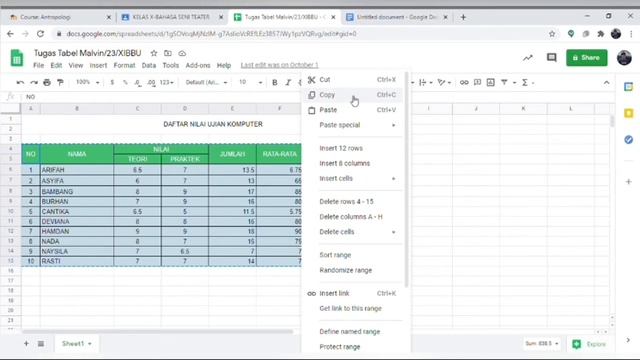This screenshot has height=360, width=640.
Task: Click the Add Sheet plus button
Action: click(26, 344)
